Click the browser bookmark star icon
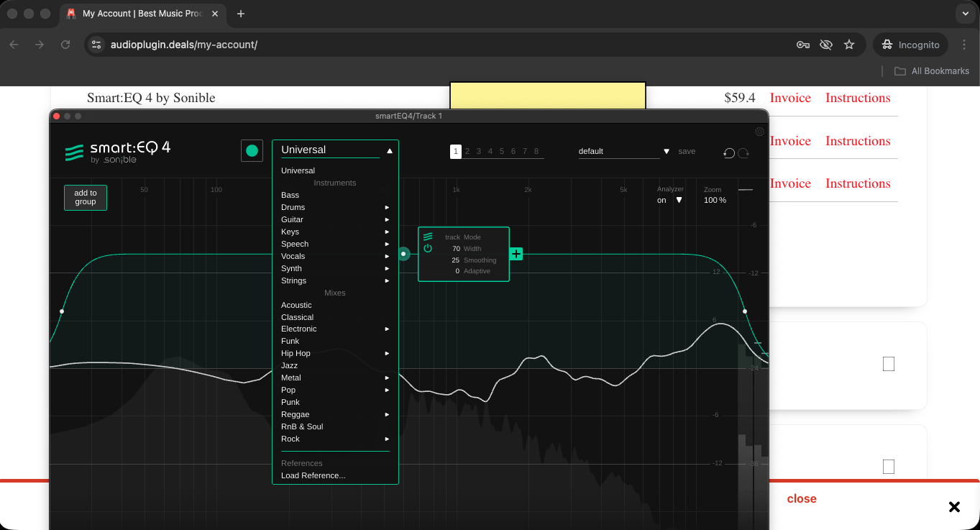980x530 pixels. point(849,44)
